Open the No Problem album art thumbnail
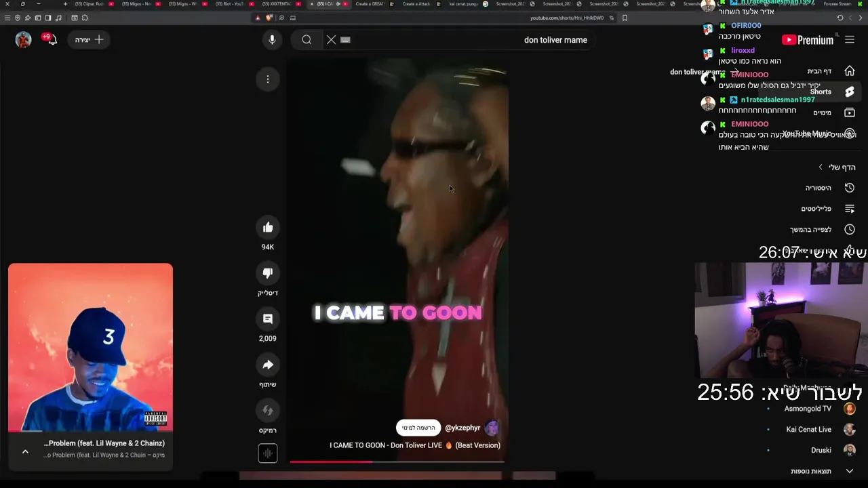The height and width of the screenshot is (488, 868). click(x=90, y=347)
